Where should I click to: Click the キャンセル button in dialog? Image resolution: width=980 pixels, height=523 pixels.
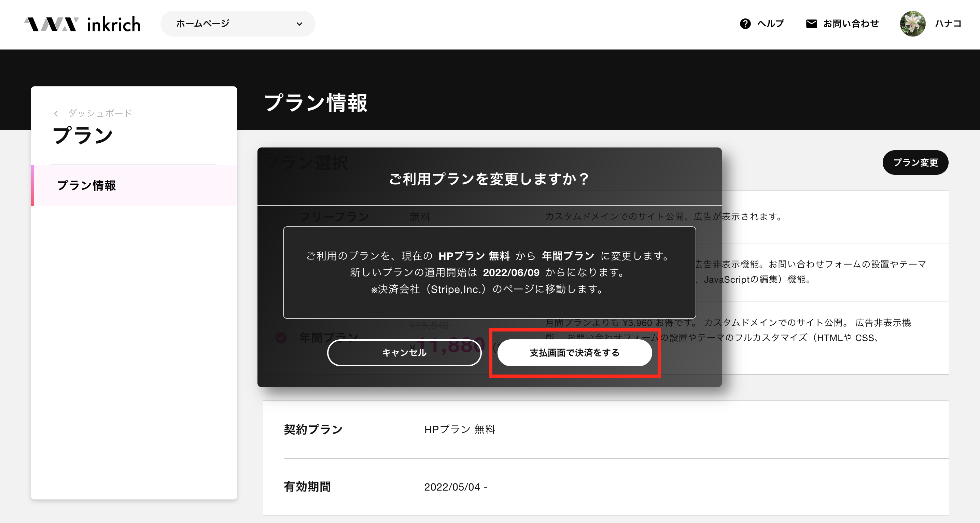pyautogui.click(x=404, y=353)
